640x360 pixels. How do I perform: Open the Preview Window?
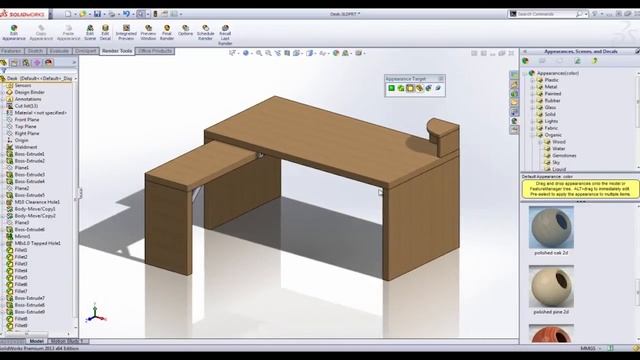point(148,33)
